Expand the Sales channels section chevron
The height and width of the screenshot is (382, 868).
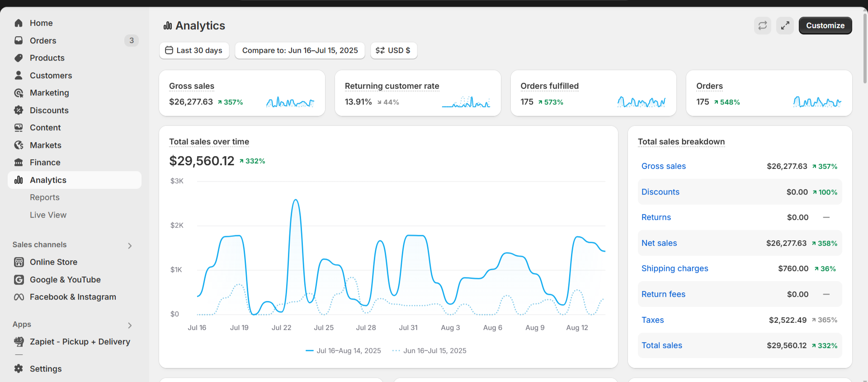tap(130, 246)
